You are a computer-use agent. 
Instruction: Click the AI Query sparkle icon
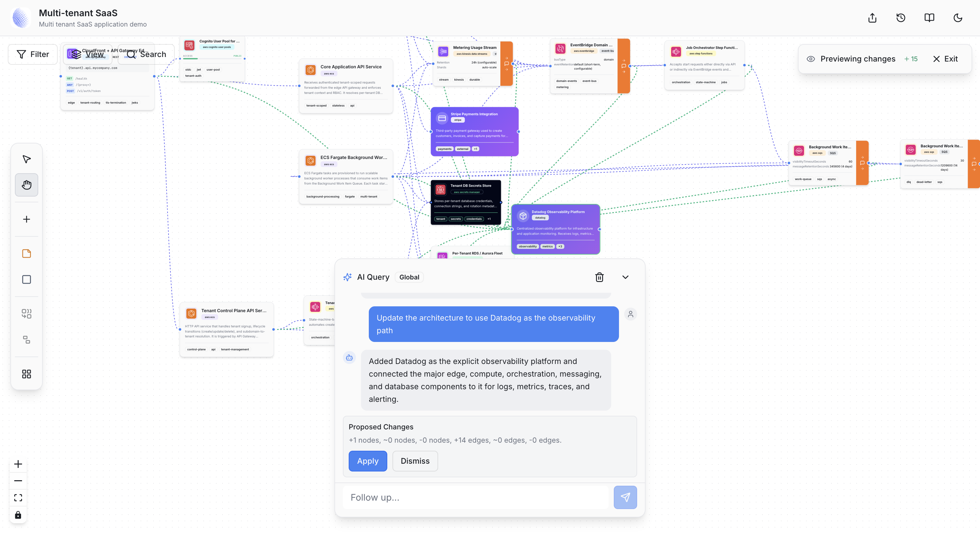coord(347,277)
